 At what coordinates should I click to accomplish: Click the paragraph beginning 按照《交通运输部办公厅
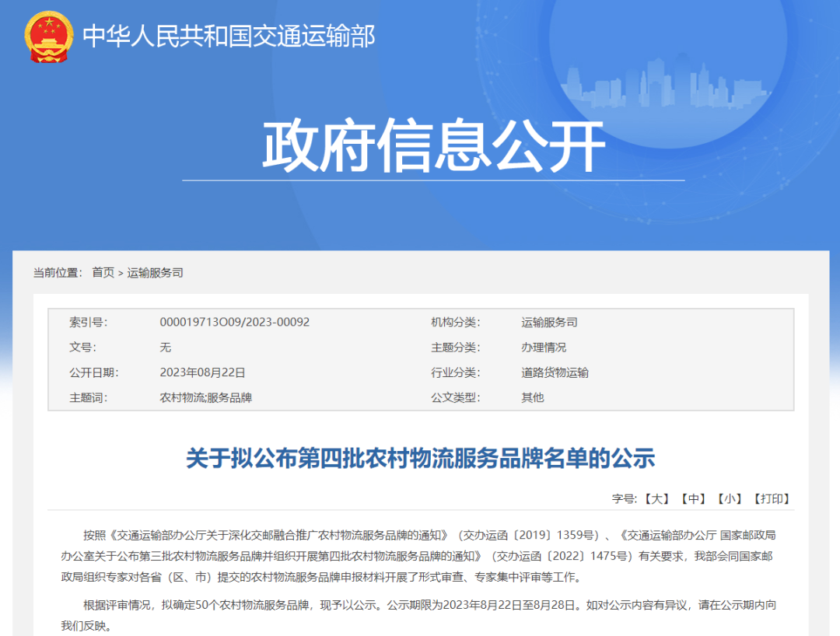tap(418, 556)
